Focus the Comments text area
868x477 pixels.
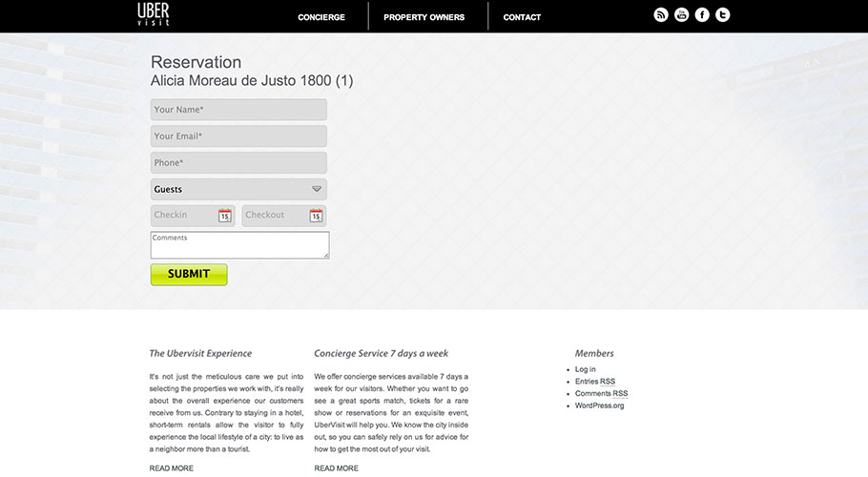click(239, 245)
